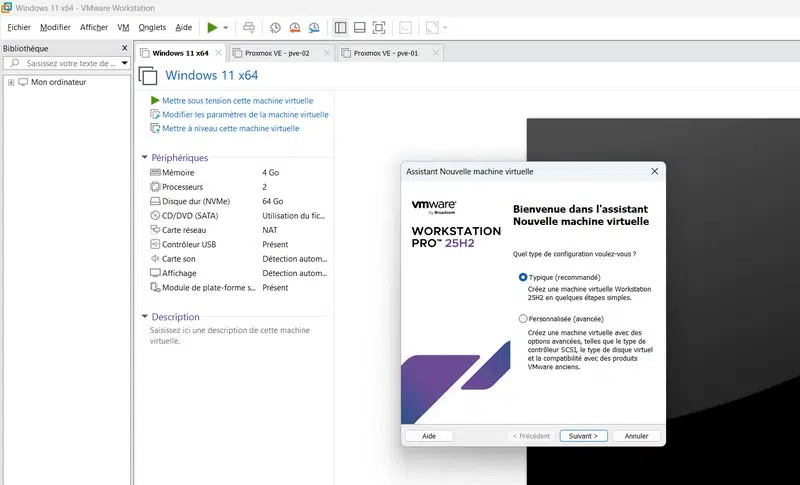This screenshot has height=485, width=800.
Task: Open the Afficher menu
Action: pyautogui.click(x=94, y=28)
